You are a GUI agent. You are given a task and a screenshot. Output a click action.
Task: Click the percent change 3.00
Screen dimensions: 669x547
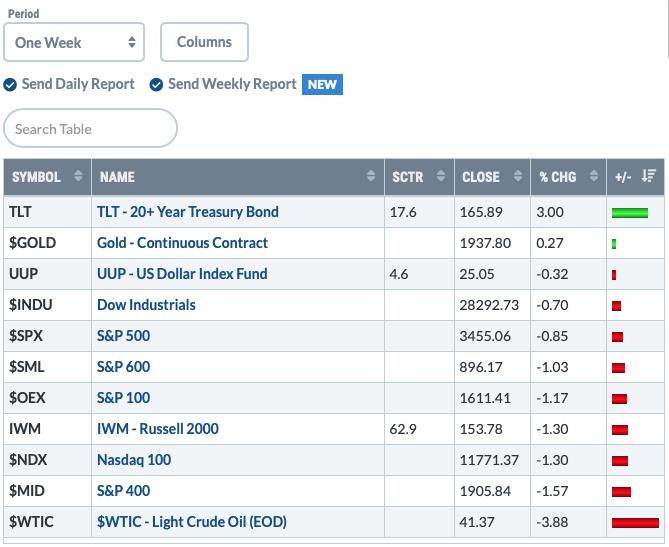click(x=550, y=212)
